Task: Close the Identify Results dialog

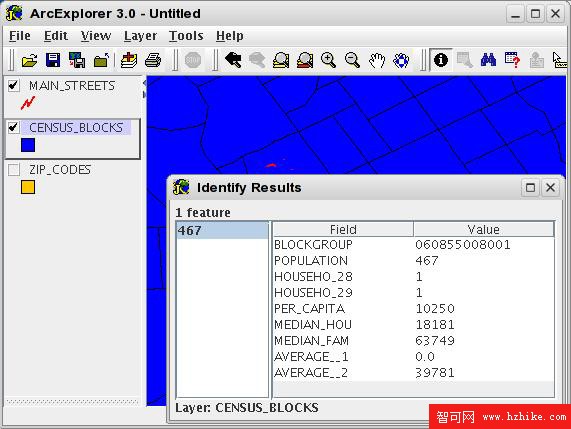Action: [x=550, y=188]
